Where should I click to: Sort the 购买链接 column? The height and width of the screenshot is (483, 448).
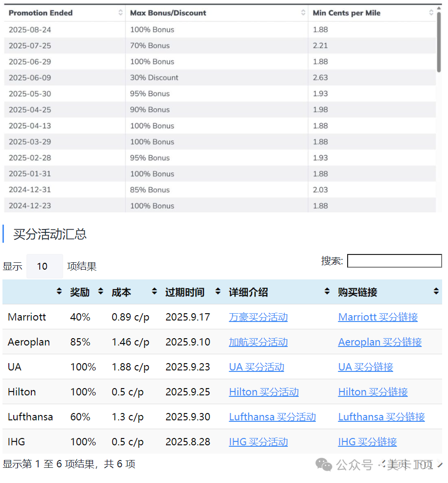click(x=435, y=292)
